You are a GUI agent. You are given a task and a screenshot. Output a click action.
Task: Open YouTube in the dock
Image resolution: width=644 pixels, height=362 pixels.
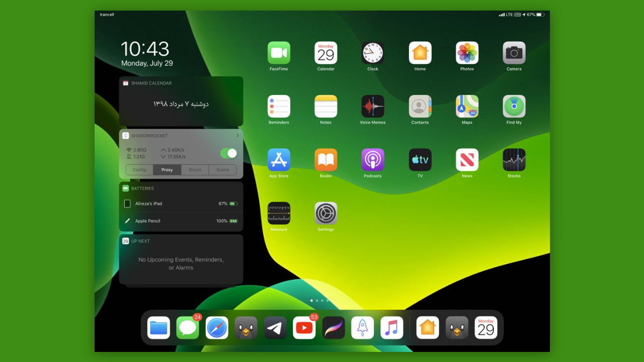click(x=304, y=328)
